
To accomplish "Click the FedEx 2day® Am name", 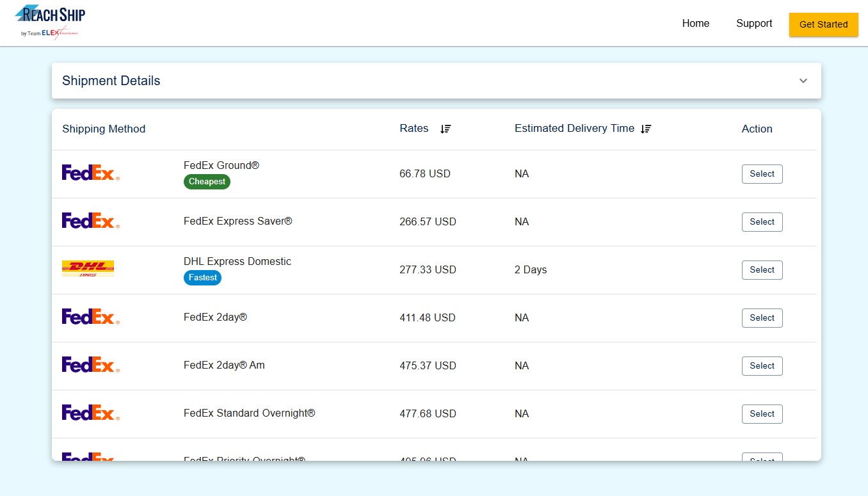I will (x=224, y=365).
